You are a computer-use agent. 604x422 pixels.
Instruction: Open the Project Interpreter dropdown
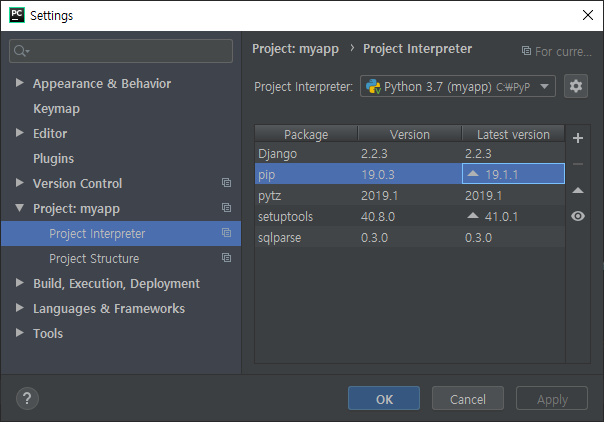pyautogui.click(x=458, y=86)
